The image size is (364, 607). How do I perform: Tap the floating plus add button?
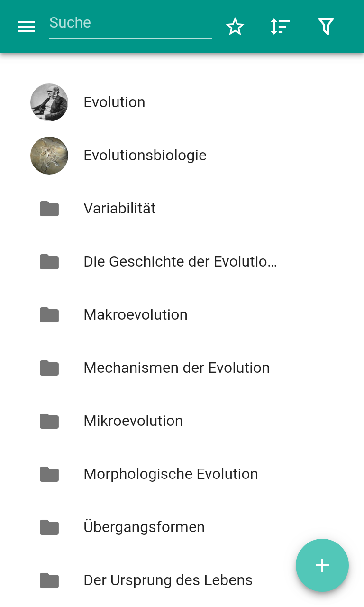coord(322,565)
